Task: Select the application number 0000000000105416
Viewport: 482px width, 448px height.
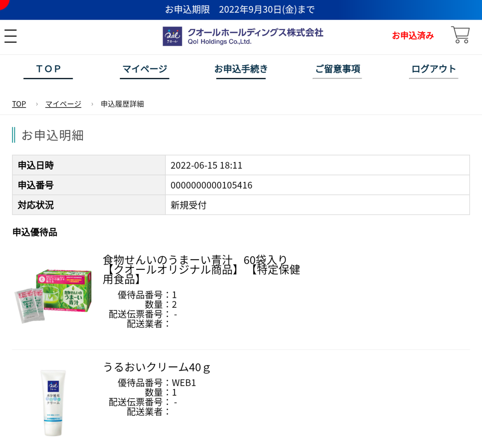Action: [x=211, y=185]
